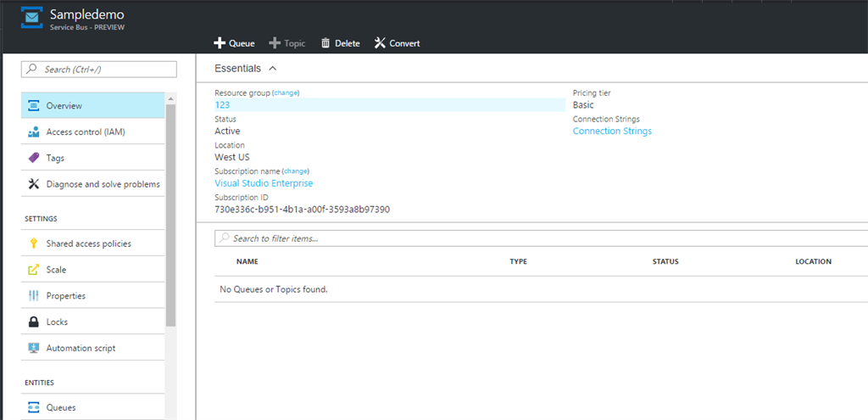Click the Convert tools icon
Viewport: 868px width, 420px height.
click(x=380, y=43)
